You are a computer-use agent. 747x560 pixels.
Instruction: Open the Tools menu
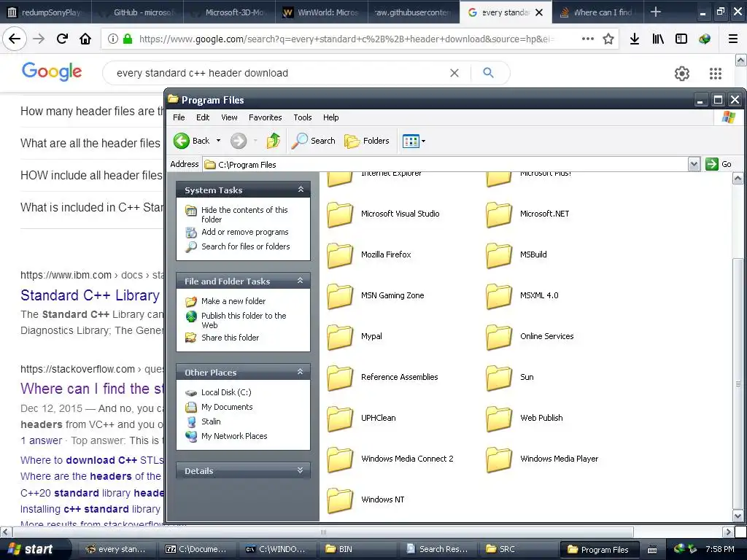click(303, 117)
